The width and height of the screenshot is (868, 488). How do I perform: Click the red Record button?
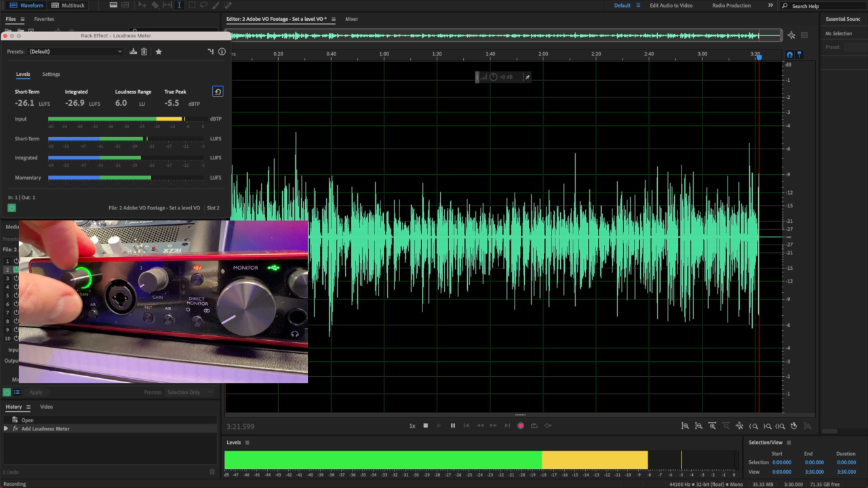(x=521, y=426)
